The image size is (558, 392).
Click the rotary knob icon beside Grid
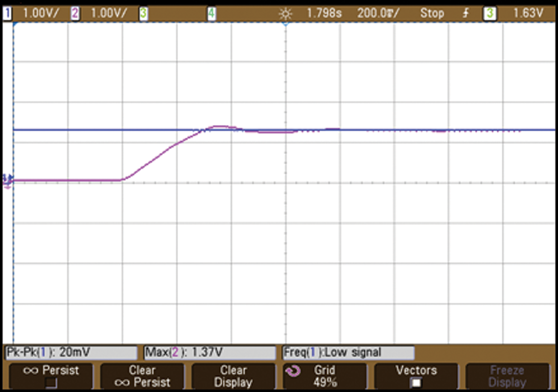(x=294, y=371)
